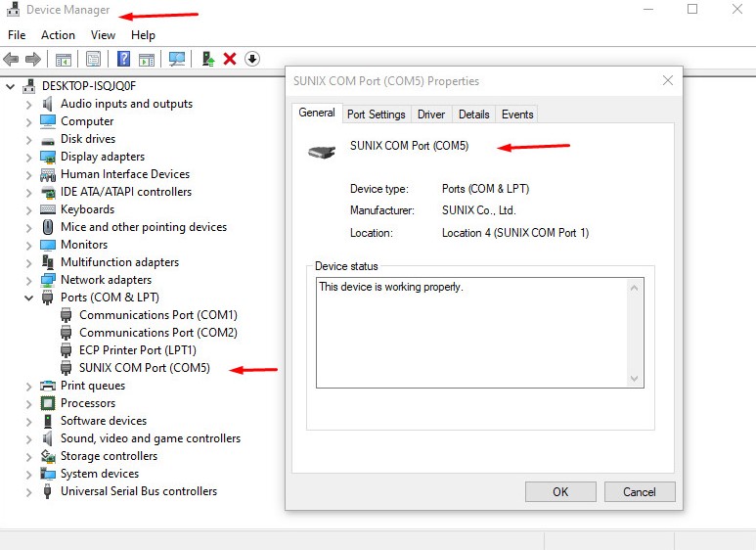Click the device status scrollbar down arrow
Image resolution: width=756 pixels, height=550 pixels.
[634, 379]
